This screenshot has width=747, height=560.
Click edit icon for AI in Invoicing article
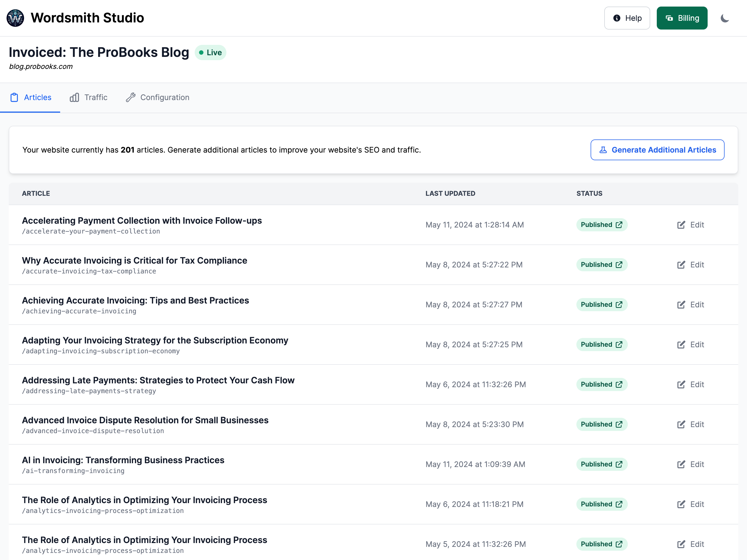[x=681, y=464]
